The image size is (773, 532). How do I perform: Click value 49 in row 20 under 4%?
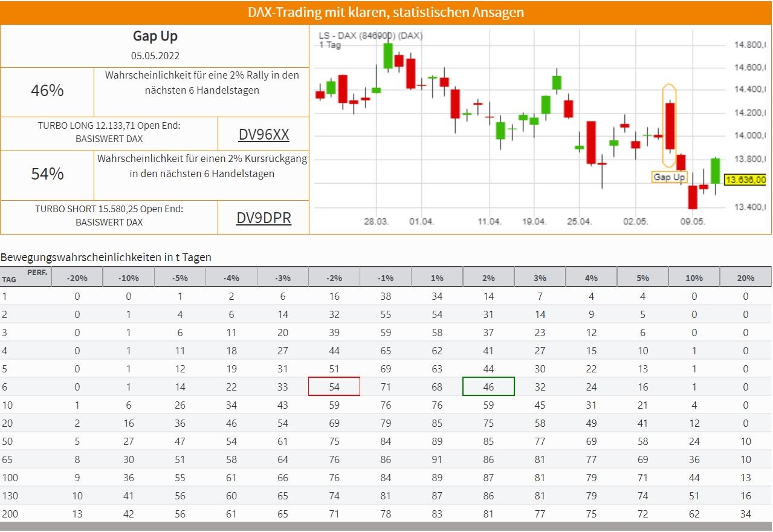pyautogui.click(x=591, y=423)
